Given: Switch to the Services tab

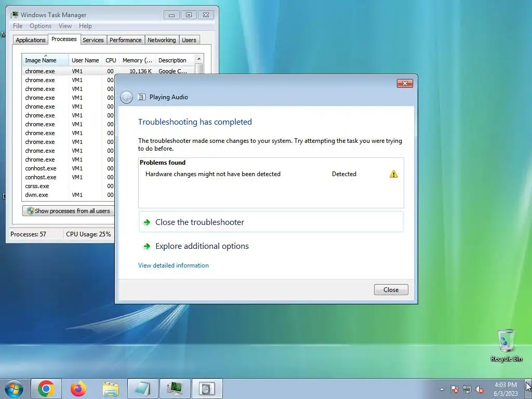Looking at the screenshot, I should [x=93, y=40].
